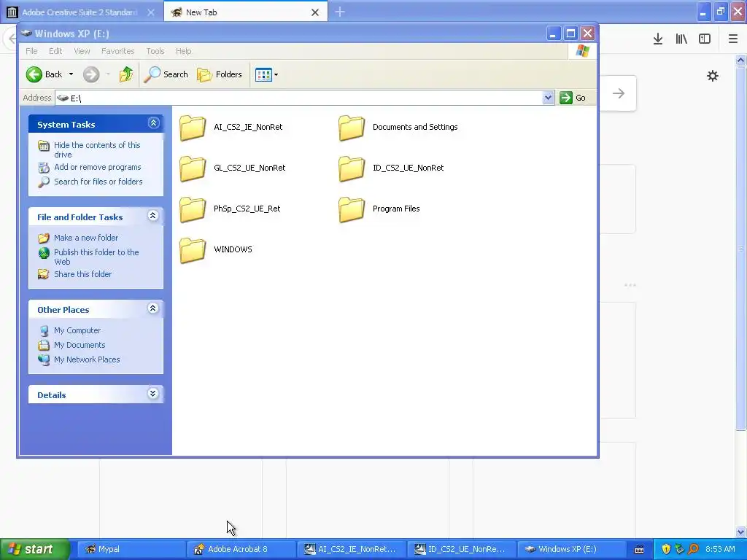Select the AI_CS2_IE_NonRet folder icon
Viewport: 747px width, 560px height.
(193, 128)
